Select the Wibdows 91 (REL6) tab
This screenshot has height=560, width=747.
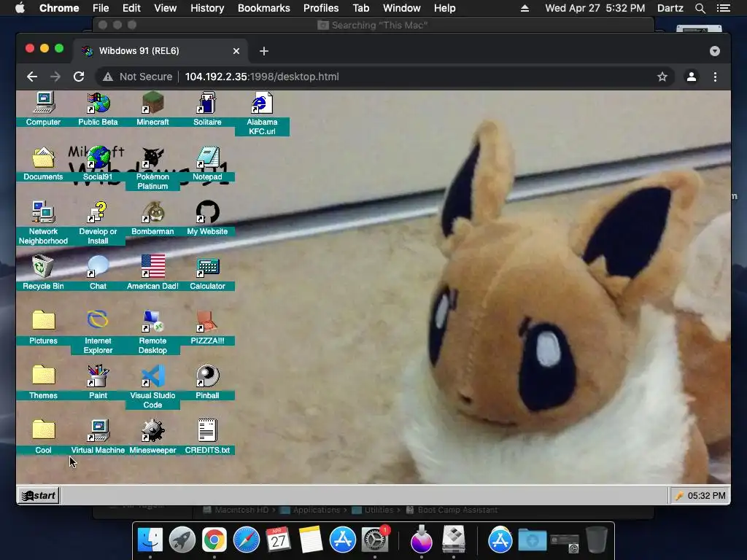pos(160,51)
